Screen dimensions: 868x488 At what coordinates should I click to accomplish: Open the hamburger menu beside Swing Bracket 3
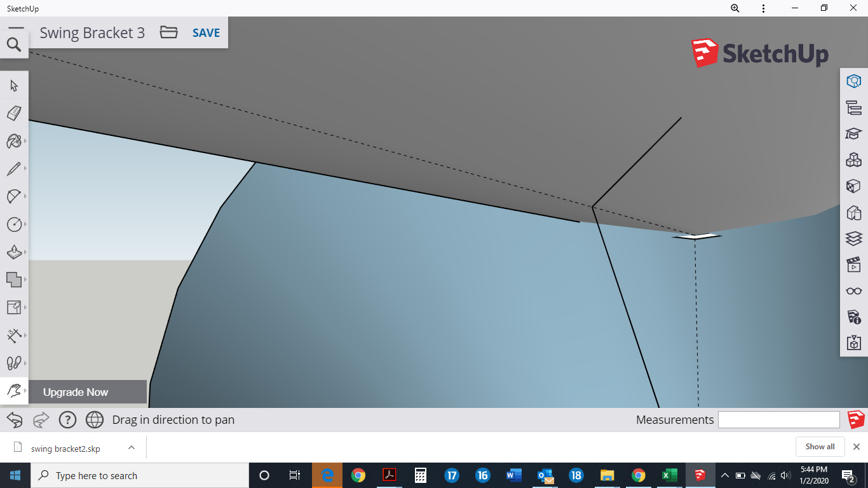(16, 28)
